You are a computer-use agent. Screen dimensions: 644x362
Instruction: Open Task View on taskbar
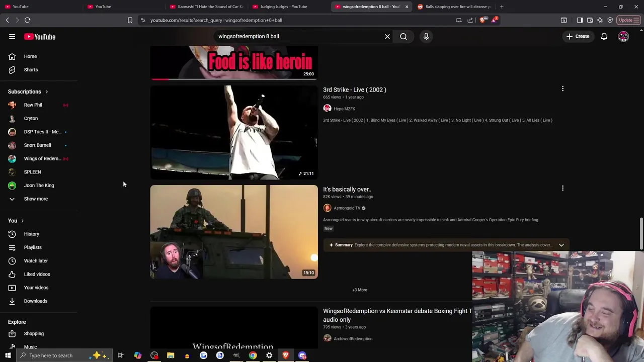pyautogui.click(x=121, y=355)
